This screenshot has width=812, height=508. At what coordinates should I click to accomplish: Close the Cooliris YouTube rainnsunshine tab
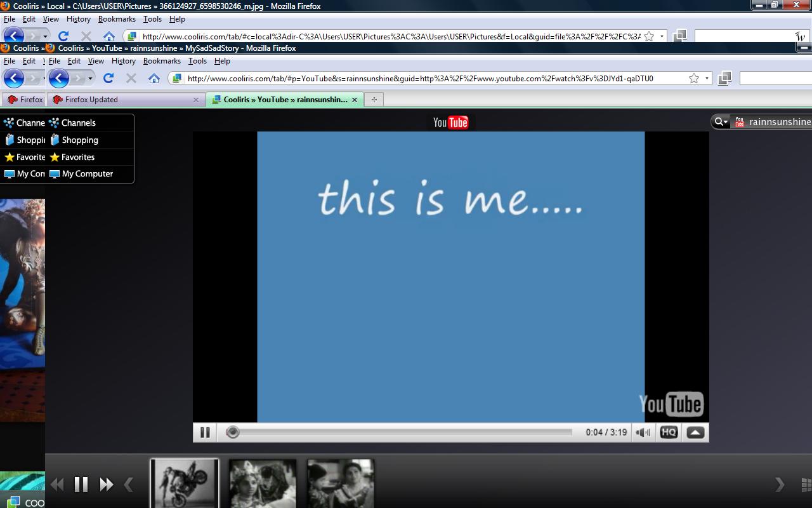[x=355, y=100]
